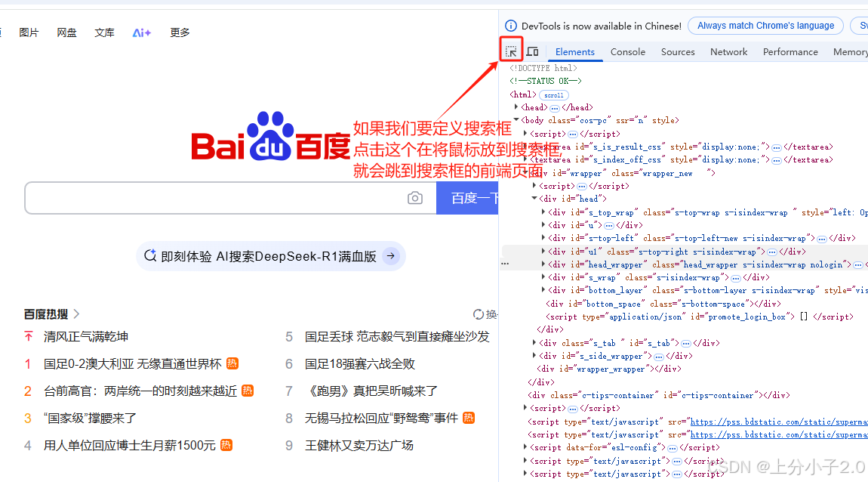Click the scroll badge next to html
Image resolution: width=868 pixels, height=482 pixels.
click(x=553, y=95)
